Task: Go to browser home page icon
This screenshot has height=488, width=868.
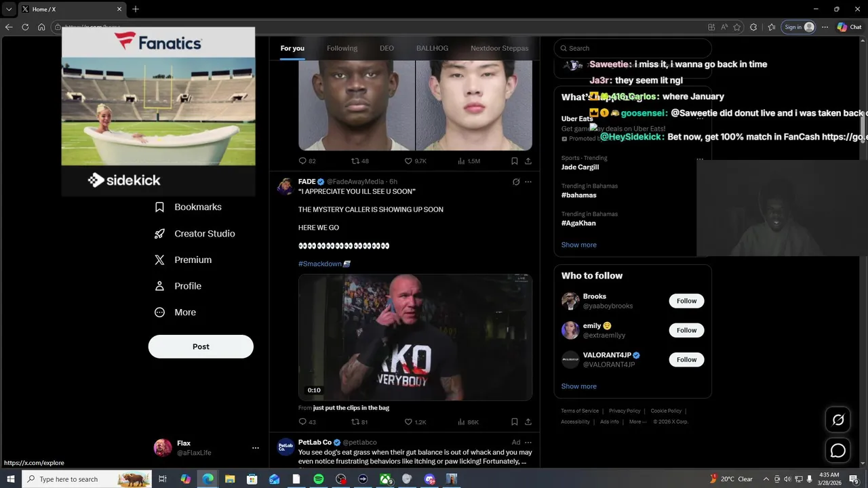Action: 41,27
